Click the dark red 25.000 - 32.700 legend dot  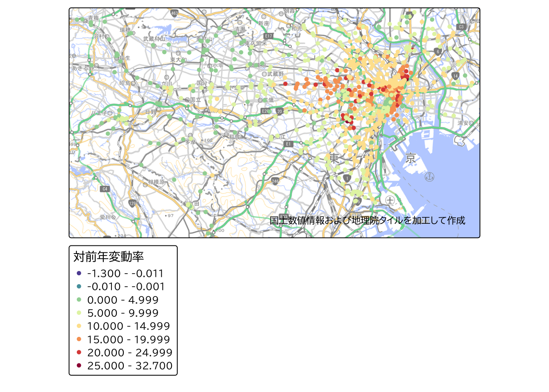pos(79,365)
